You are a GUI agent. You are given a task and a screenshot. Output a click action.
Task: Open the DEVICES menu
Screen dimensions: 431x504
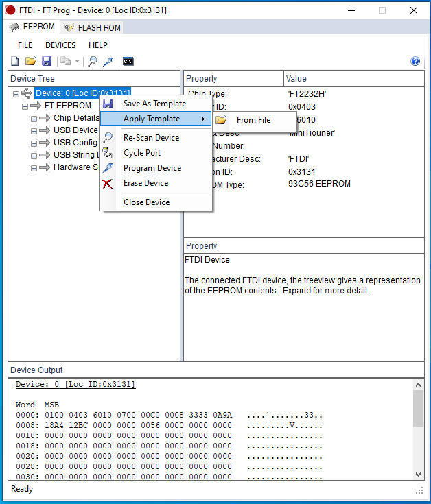click(x=60, y=45)
